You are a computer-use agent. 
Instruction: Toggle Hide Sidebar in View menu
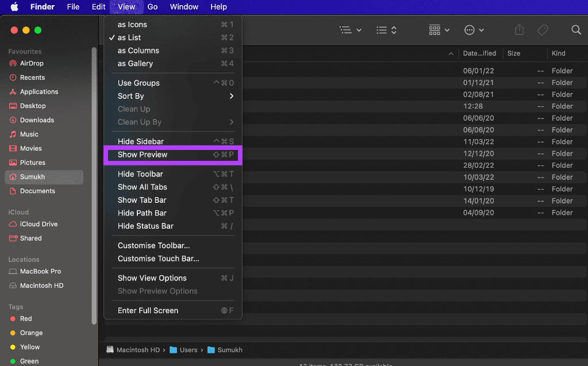[x=141, y=141]
